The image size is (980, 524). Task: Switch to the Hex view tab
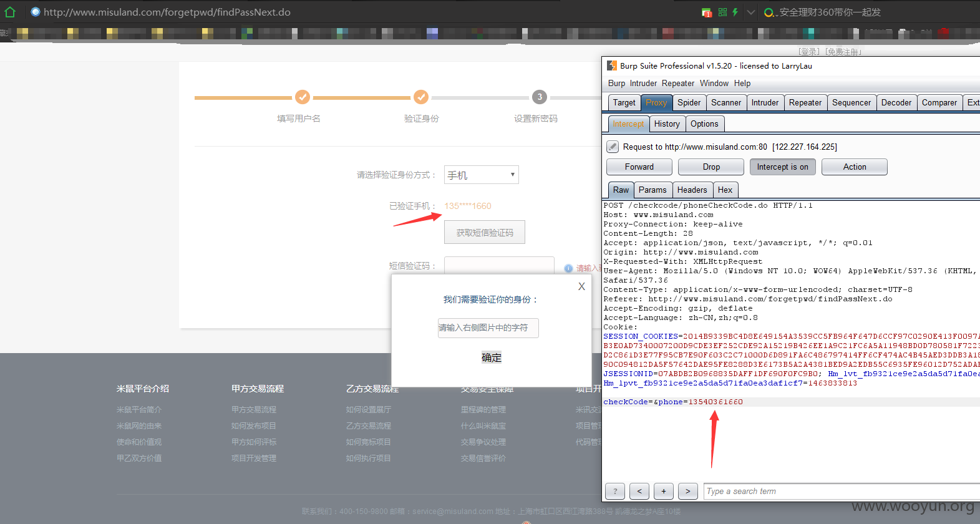[725, 190]
